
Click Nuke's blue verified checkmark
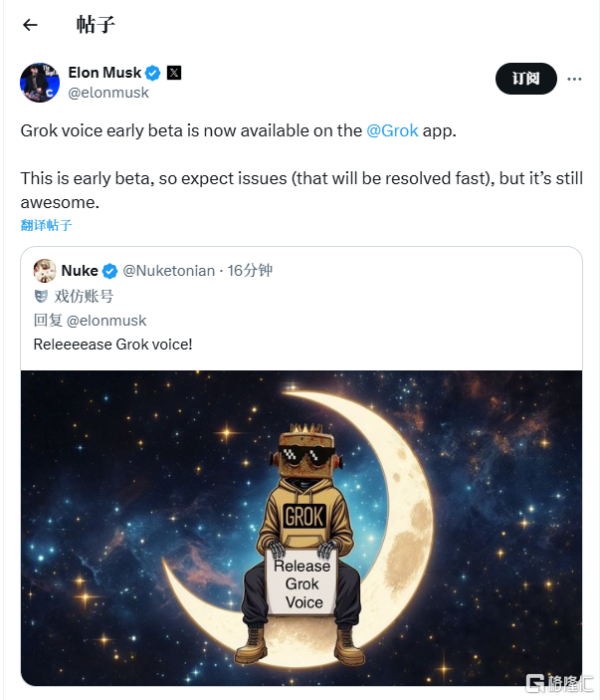tap(109, 271)
